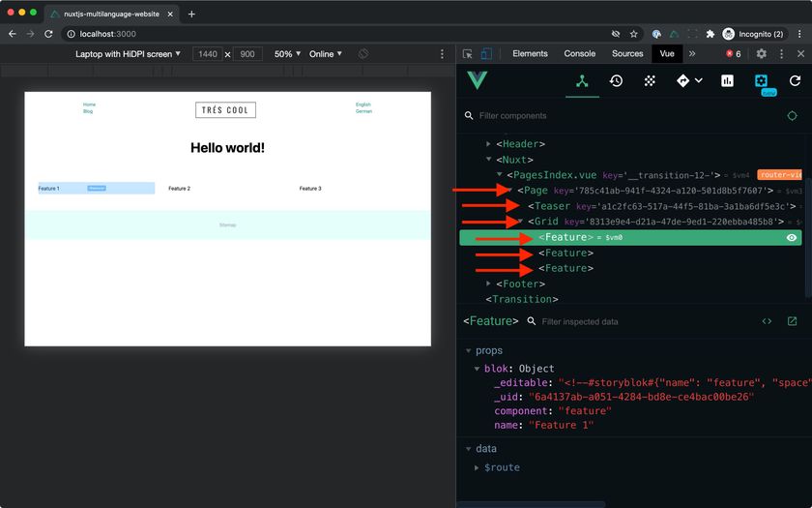Toggle the device toolbar icon
The width and height of the screenshot is (812, 508).
click(486, 54)
